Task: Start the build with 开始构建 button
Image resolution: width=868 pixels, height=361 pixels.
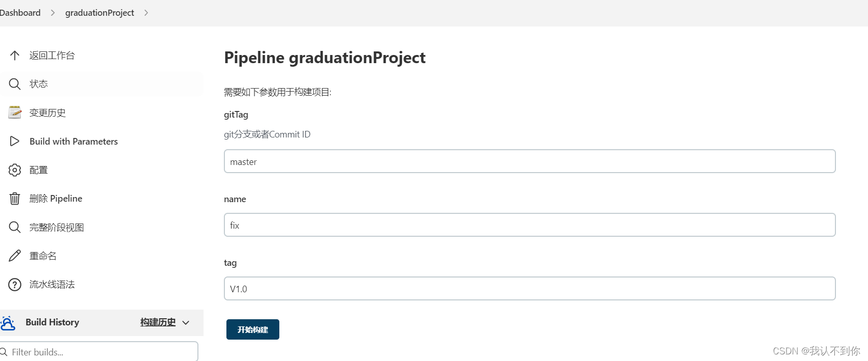Action: click(x=253, y=329)
